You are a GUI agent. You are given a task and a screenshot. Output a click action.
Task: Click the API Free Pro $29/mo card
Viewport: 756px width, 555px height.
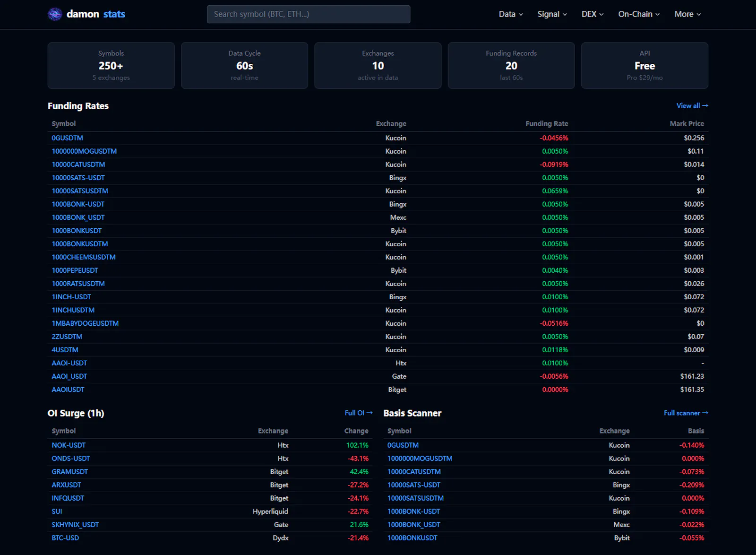644,66
